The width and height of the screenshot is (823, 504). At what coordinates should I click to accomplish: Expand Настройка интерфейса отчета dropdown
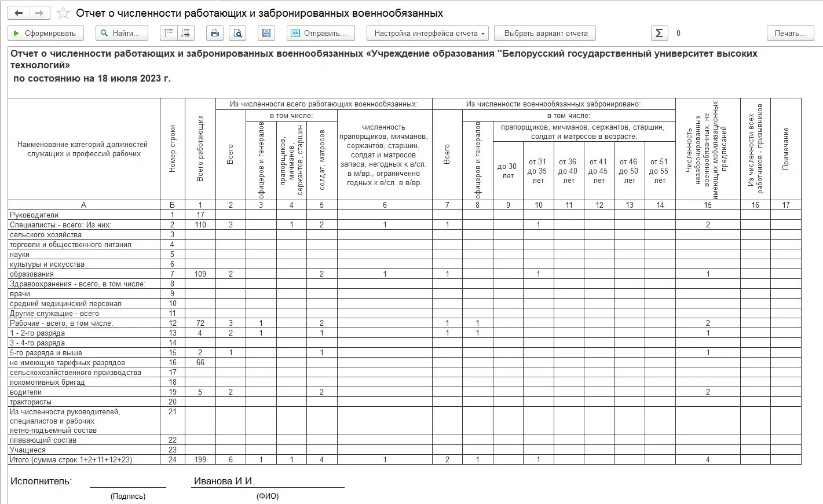tap(427, 33)
